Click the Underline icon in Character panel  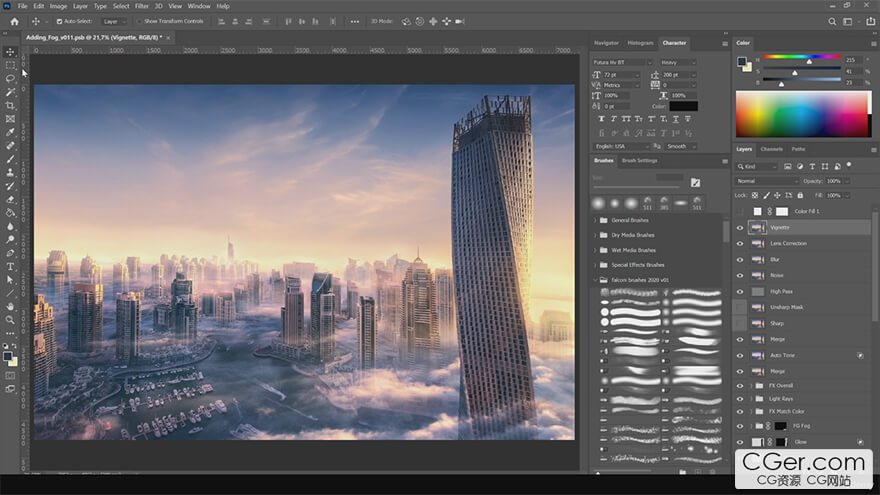coord(676,119)
